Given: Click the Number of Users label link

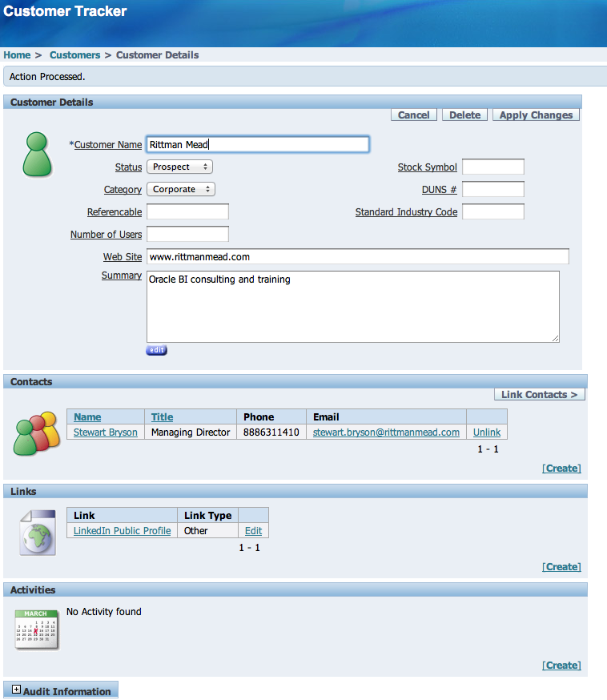Looking at the screenshot, I should point(107,234).
